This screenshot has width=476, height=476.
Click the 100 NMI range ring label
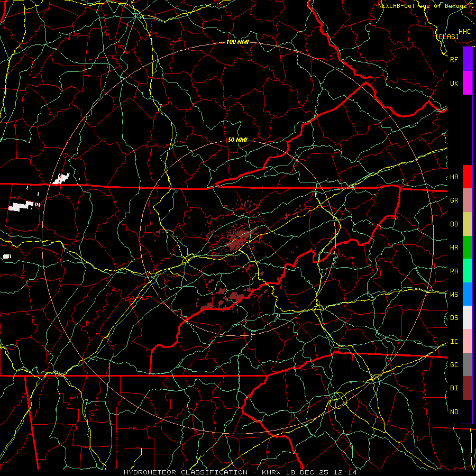coord(237,42)
